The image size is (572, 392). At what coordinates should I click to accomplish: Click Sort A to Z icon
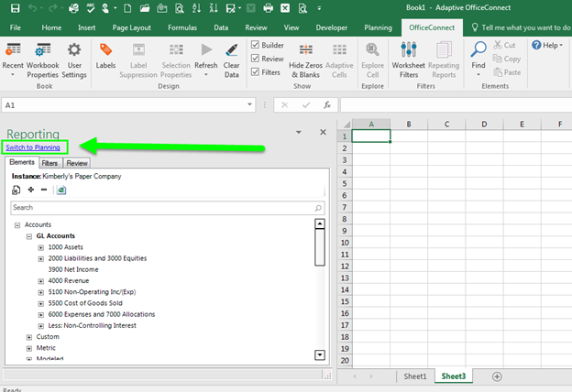point(196,8)
